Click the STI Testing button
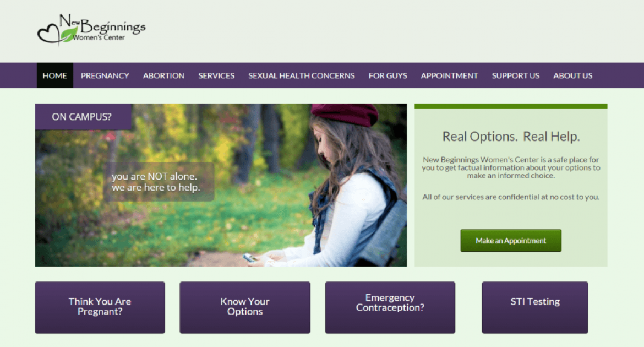 coord(535,307)
